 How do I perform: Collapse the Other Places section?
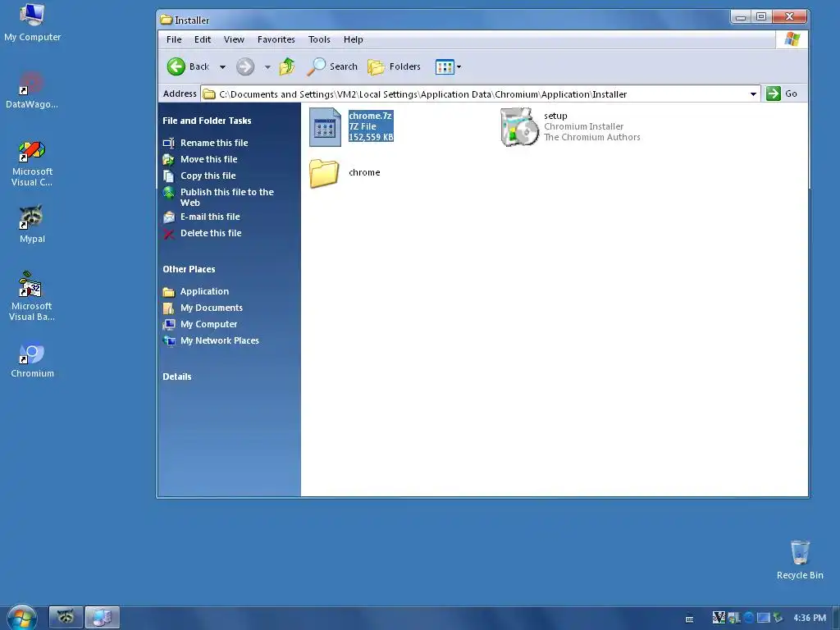(189, 269)
